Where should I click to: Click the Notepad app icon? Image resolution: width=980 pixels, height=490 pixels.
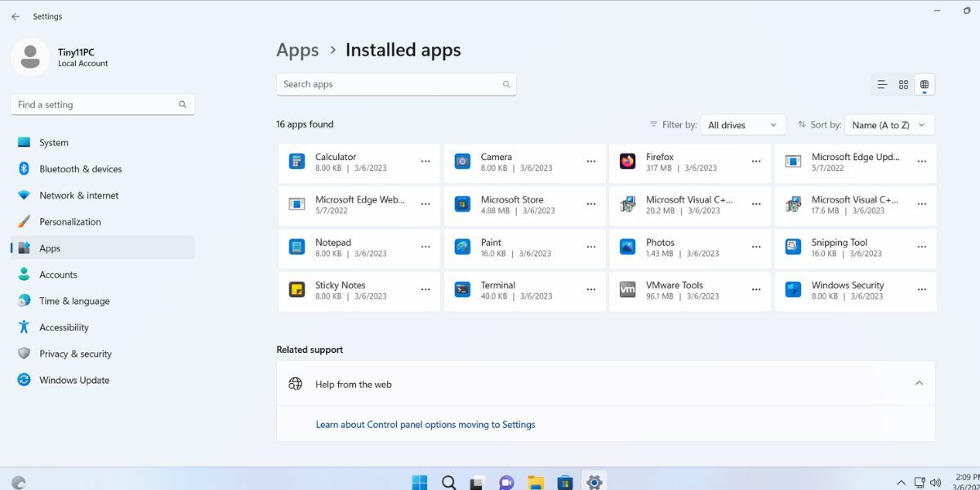[x=296, y=247]
